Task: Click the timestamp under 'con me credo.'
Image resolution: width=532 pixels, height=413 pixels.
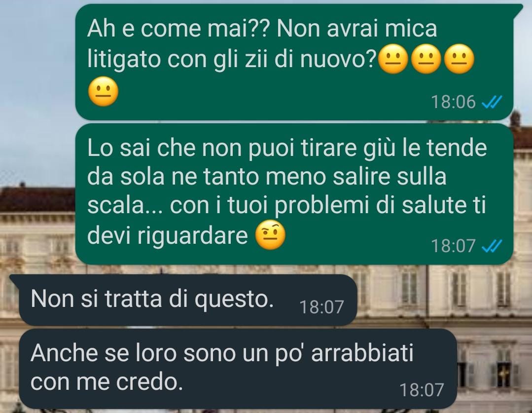Action: coord(422,390)
